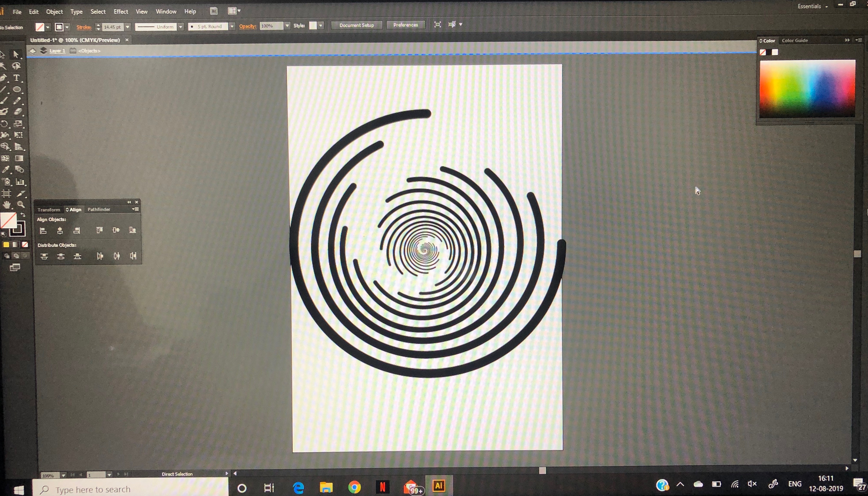
Task: Select the Type tool
Action: 16,78
